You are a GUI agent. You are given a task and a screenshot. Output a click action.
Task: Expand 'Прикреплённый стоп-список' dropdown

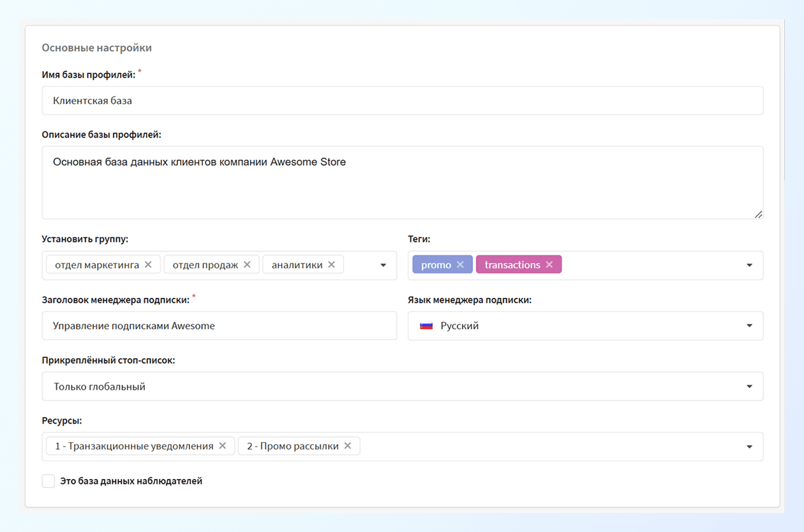(749, 387)
